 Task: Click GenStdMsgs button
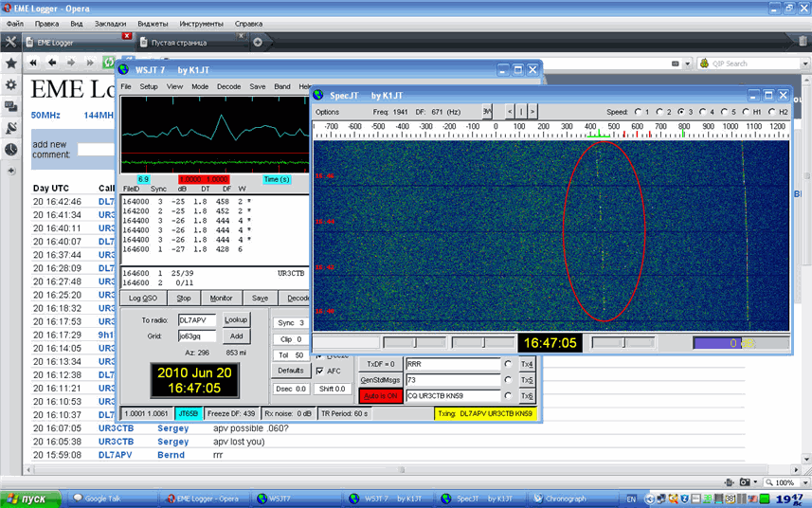(381, 379)
